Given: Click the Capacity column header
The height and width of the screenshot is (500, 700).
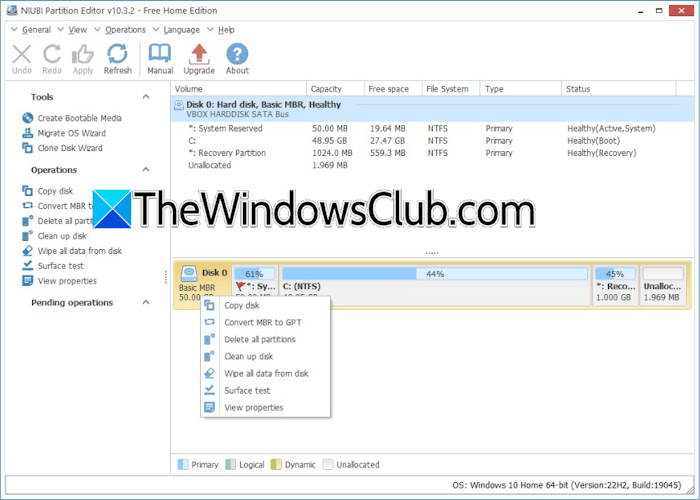Looking at the screenshot, I should point(335,89).
